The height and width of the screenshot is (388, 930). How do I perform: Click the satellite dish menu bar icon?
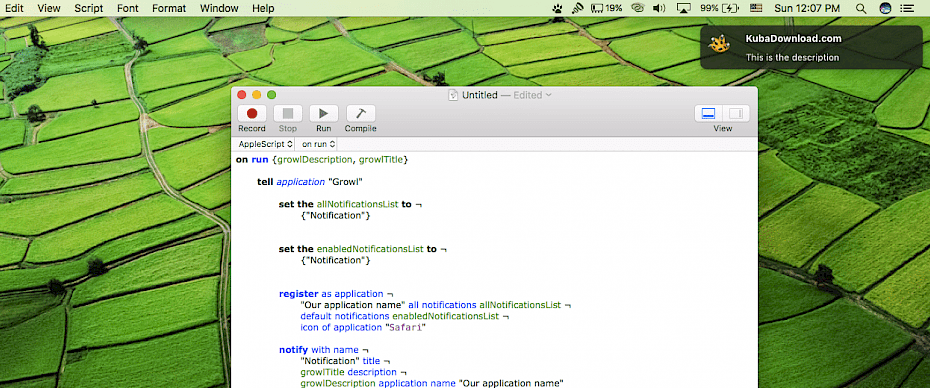[x=577, y=8]
